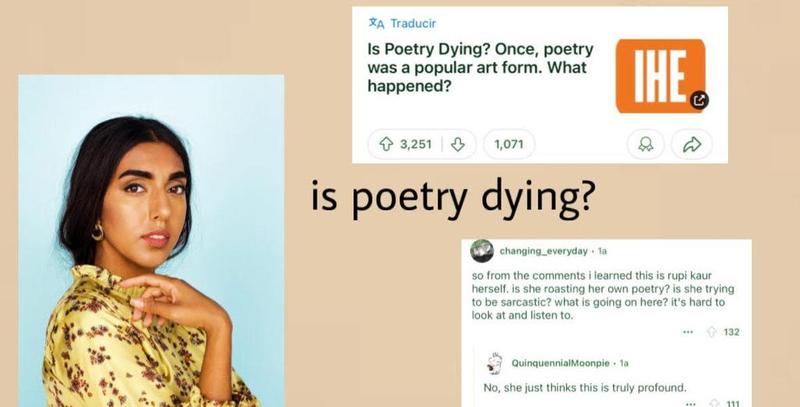Image resolution: width=800 pixels, height=407 pixels.
Task: Click QuinquennialMoonpie's profile avatar
Action: (x=493, y=362)
